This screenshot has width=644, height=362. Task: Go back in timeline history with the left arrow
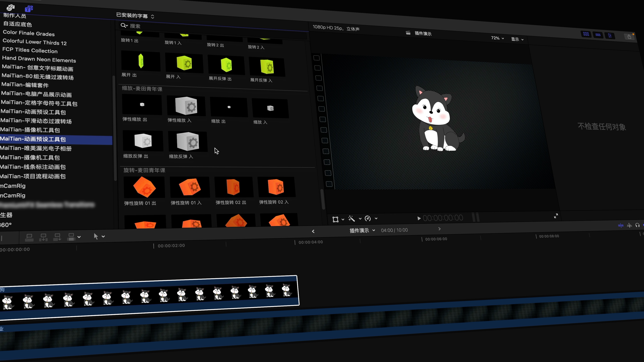(313, 231)
